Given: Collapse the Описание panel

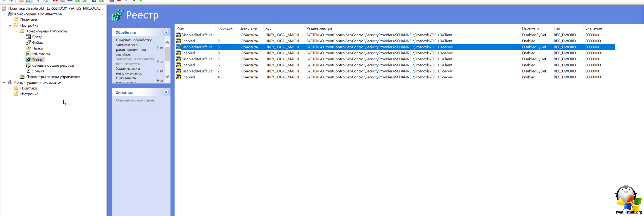Looking at the screenshot, I should 166,92.
